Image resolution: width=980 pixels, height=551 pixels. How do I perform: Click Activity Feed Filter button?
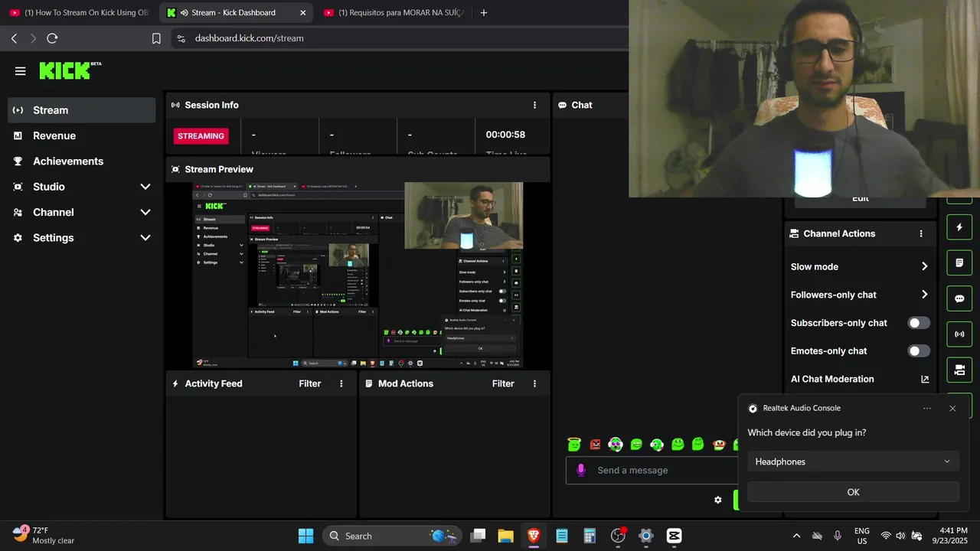point(310,383)
